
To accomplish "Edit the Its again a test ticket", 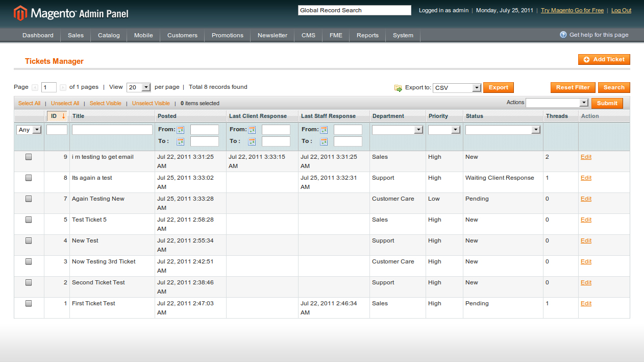I will (586, 178).
